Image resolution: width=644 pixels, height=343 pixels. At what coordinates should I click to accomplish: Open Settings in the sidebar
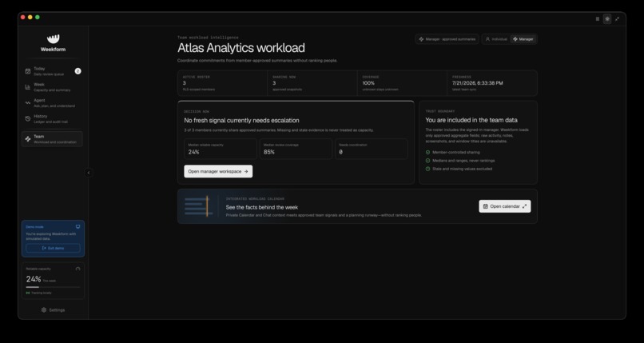click(53, 309)
